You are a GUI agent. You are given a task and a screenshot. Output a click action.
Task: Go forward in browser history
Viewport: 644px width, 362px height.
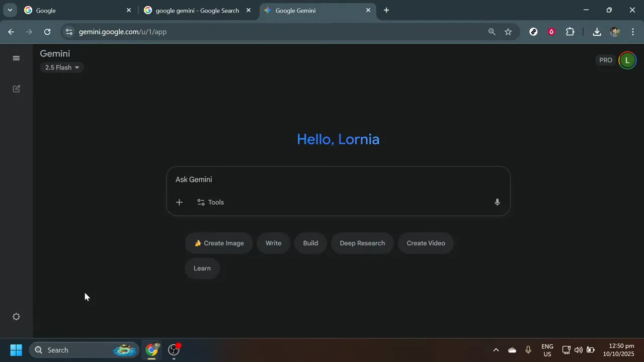29,32
